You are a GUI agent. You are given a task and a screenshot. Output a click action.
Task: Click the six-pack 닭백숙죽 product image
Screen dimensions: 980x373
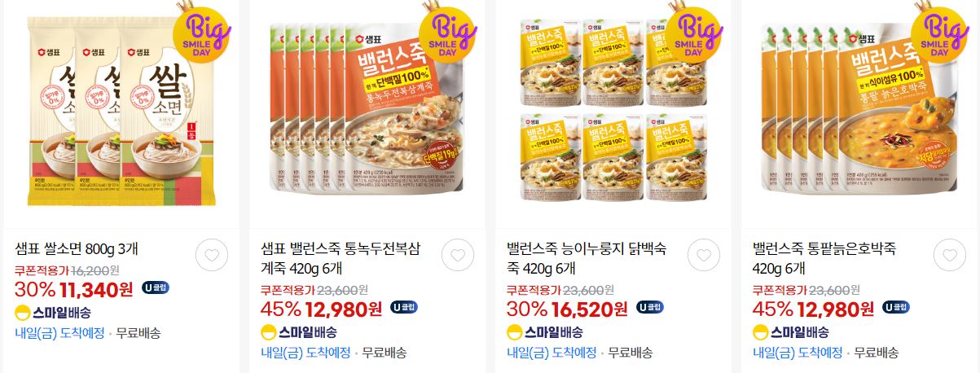[x=612, y=115]
